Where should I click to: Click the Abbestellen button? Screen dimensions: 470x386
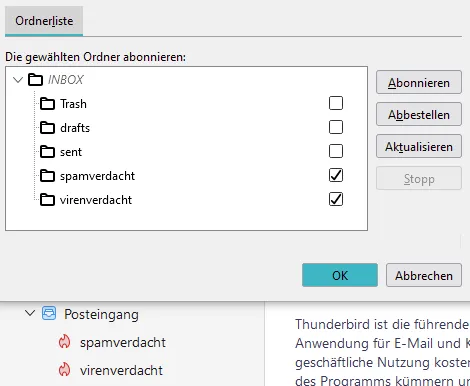419,114
